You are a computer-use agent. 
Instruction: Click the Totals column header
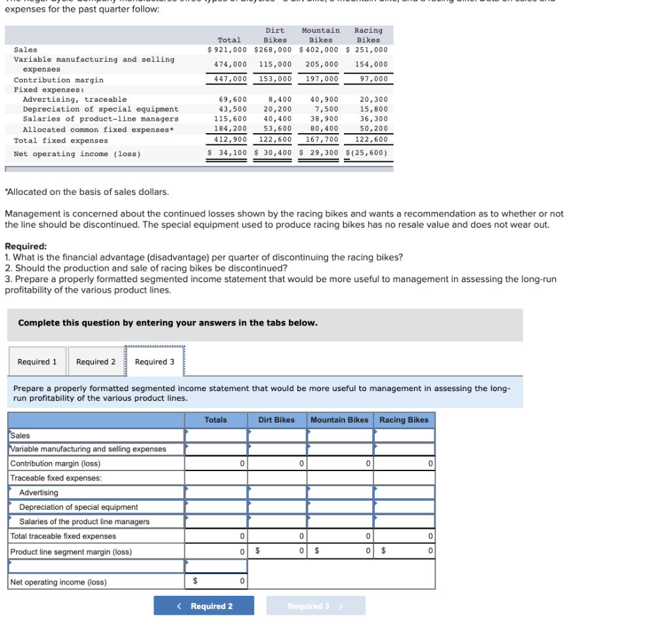click(217, 420)
